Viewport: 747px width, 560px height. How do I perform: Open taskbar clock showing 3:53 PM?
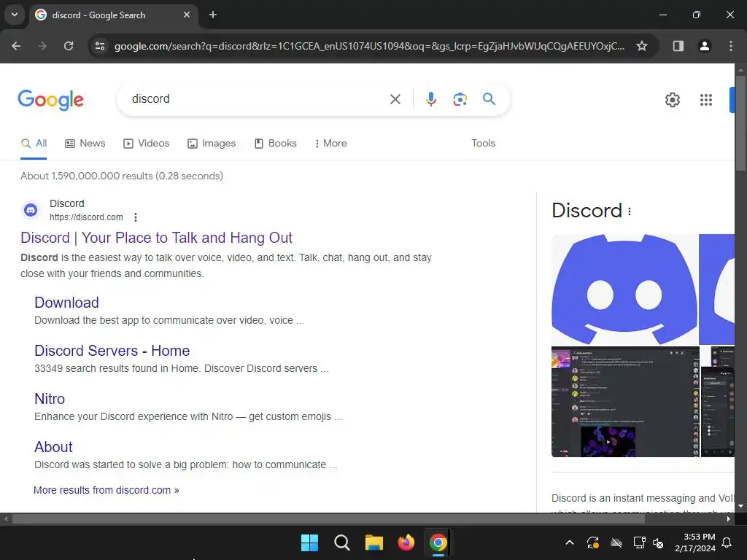[695, 542]
